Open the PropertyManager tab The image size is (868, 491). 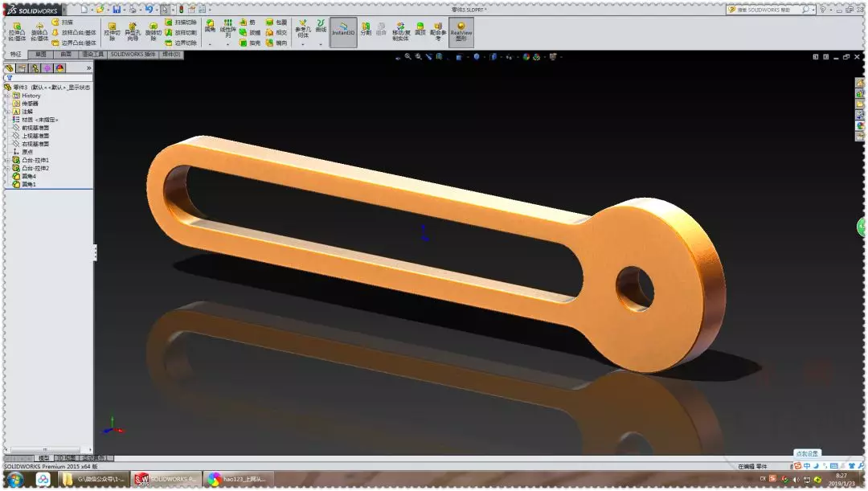[x=23, y=68]
